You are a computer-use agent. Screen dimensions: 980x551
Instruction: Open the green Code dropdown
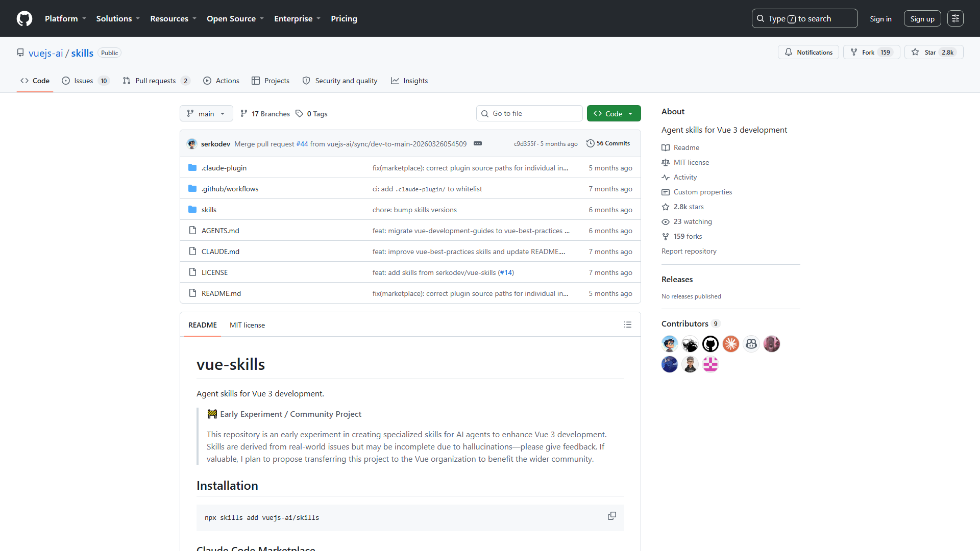[614, 113]
